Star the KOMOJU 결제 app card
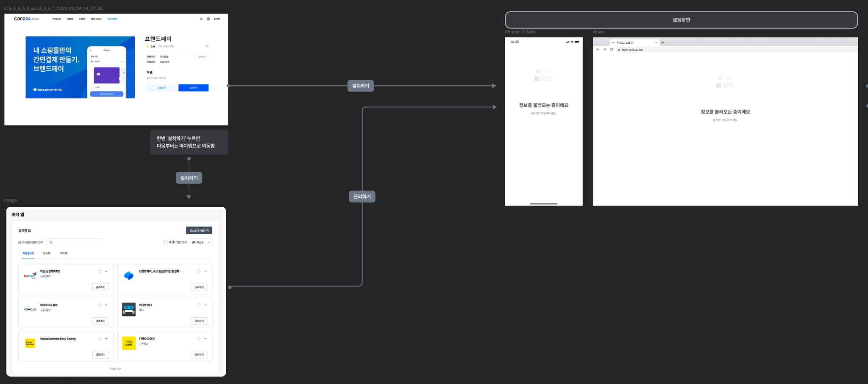The height and width of the screenshot is (384, 868). coord(100,305)
